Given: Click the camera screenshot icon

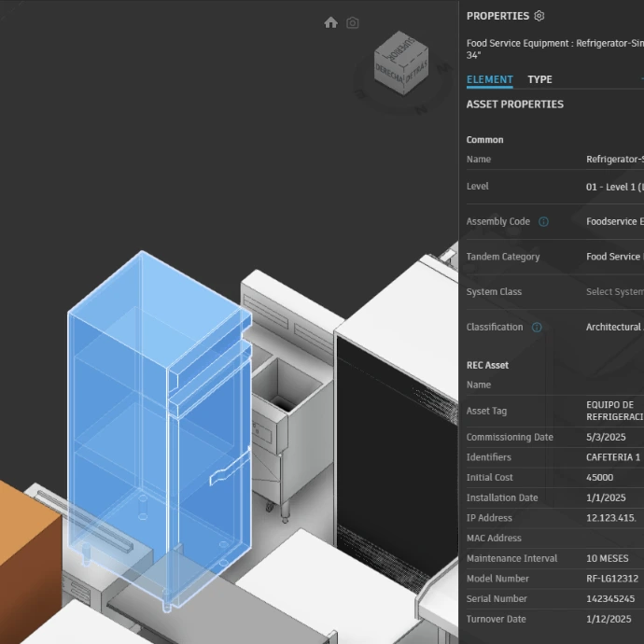Looking at the screenshot, I should point(352,22).
